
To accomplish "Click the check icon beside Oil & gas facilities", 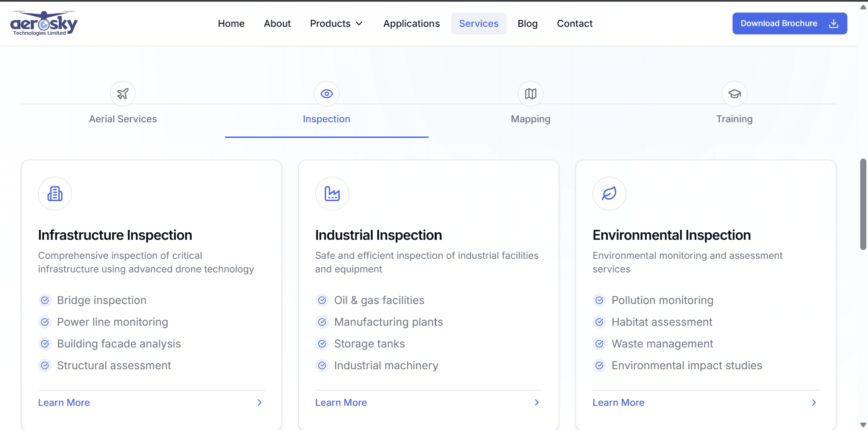I will (x=322, y=300).
